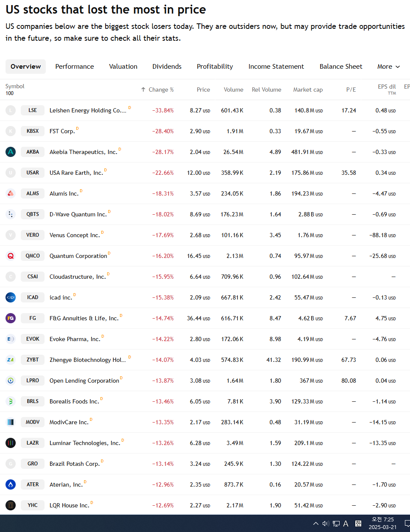Screen dimensions: 410x532
Task: Click the Akebia Therapeutics logo icon
Action: coord(11,152)
